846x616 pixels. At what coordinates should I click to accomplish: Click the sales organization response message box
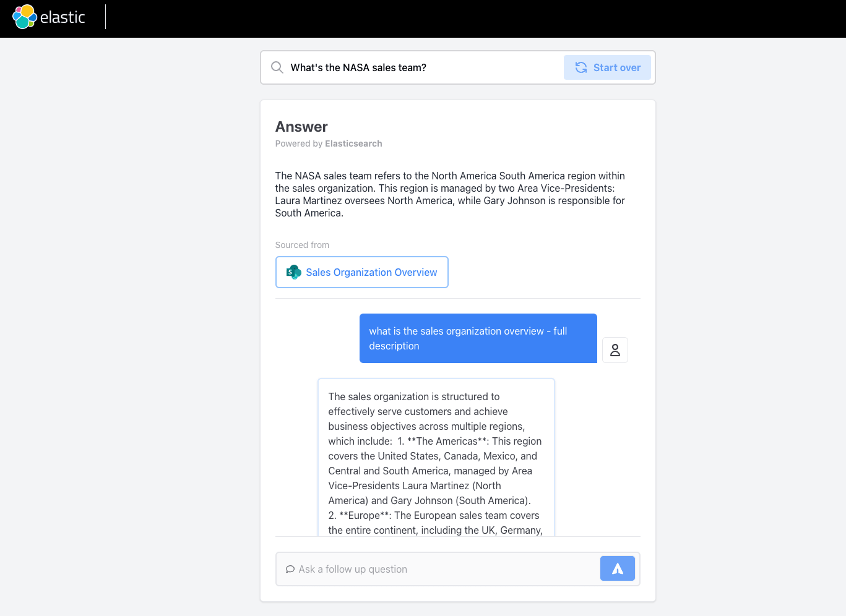click(436, 458)
